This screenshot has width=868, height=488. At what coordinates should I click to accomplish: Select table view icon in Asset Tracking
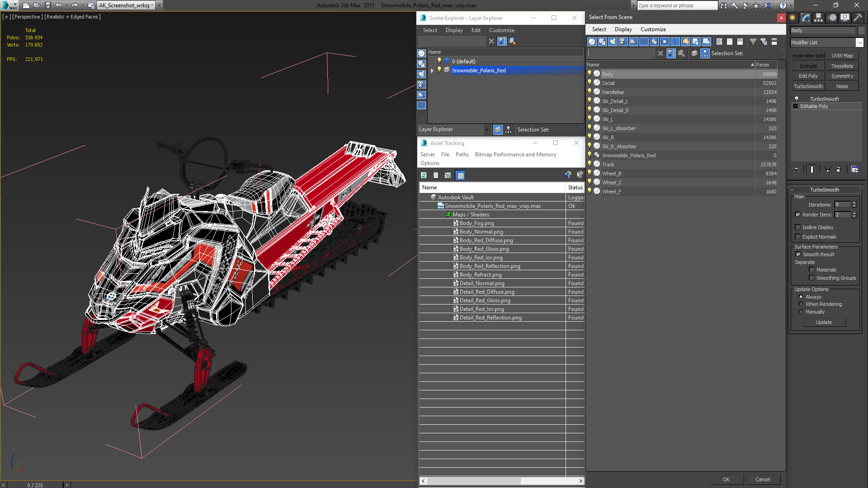(x=460, y=175)
